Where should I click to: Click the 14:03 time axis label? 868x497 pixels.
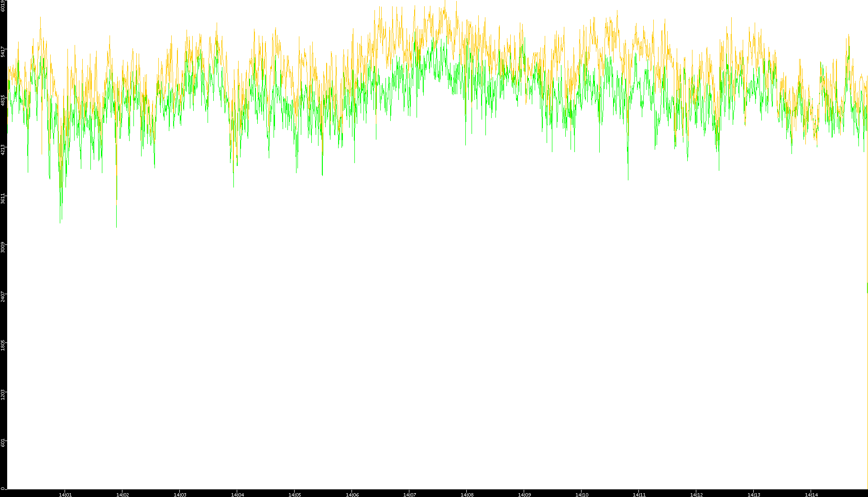180,495
